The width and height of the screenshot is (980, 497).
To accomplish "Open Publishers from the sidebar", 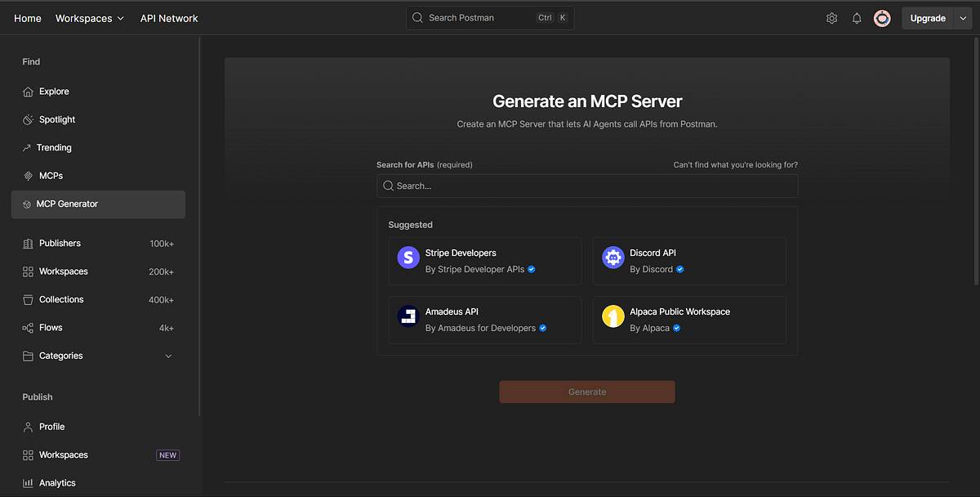I will [x=60, y=243].
